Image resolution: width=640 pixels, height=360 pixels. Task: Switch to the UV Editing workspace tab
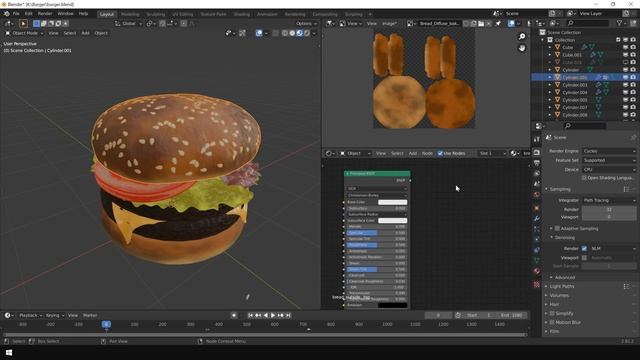(x=182, y=14)
